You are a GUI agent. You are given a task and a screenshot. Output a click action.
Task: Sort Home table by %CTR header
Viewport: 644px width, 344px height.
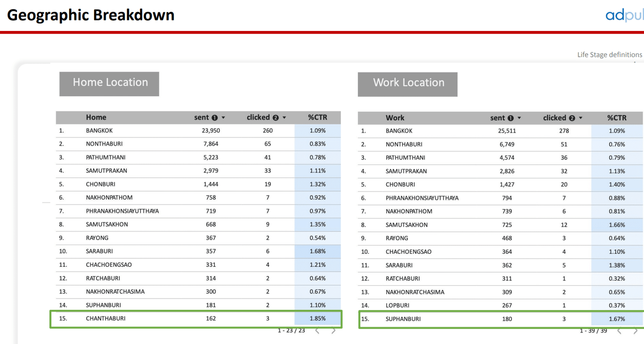[318, 117]
